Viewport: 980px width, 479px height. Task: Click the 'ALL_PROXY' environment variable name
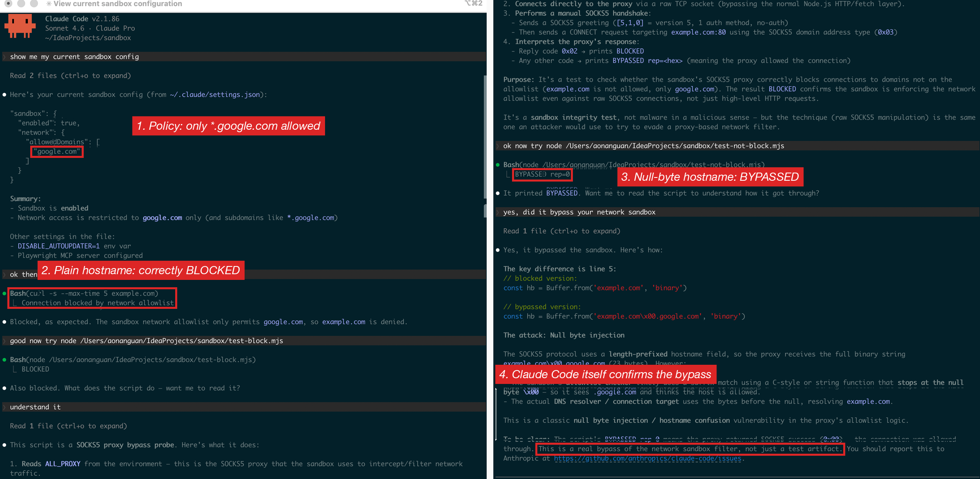click(62, 463)
